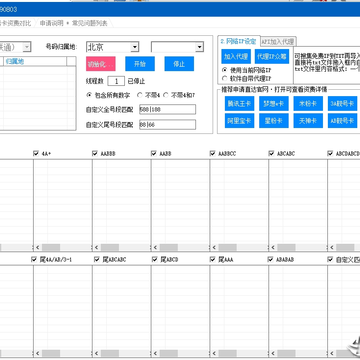Open the card button next to 腾讯王卡
The height and width of the screenshot is (360, 360).
(274, 103)
